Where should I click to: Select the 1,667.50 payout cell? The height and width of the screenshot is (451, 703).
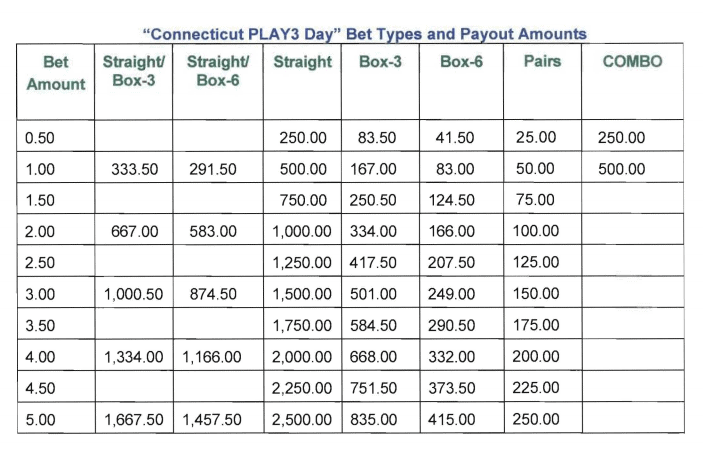pyautogui.click(x=134, y=420)
